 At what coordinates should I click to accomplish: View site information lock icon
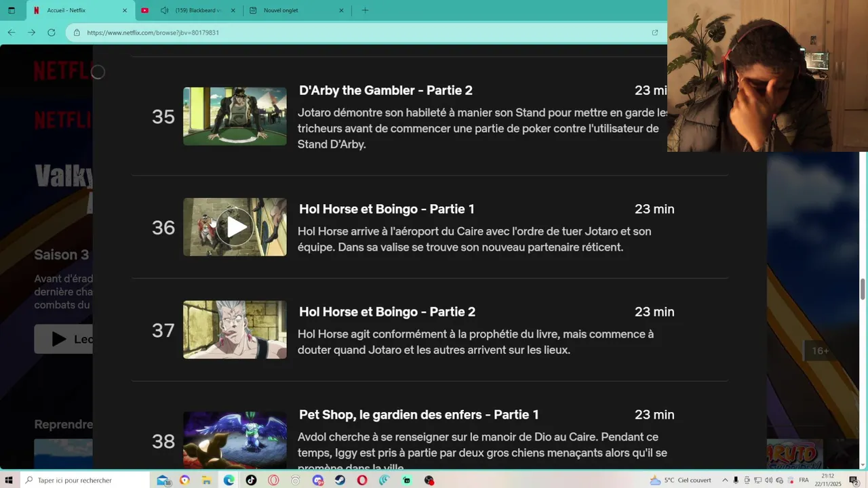pos(77,33)
